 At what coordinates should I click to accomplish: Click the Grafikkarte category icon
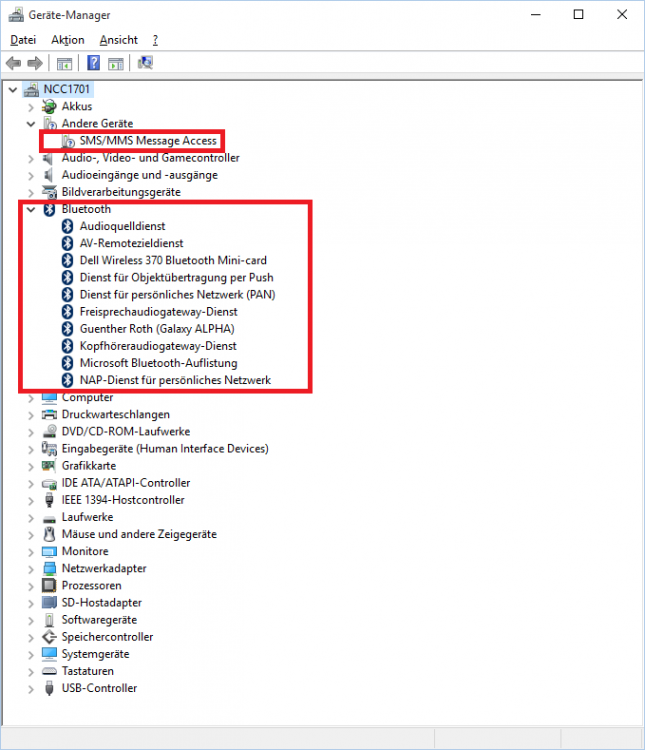tap(50, 466)
